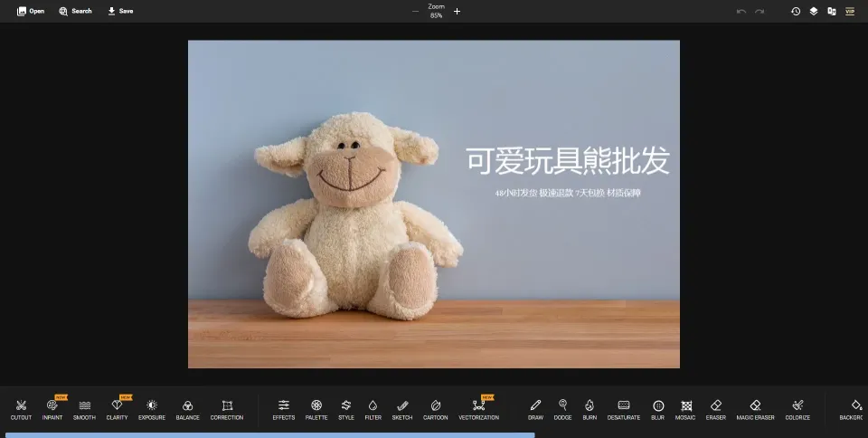Show the layers panel
The height and width of the screenshot is (438, 868).
coord(814,12)
